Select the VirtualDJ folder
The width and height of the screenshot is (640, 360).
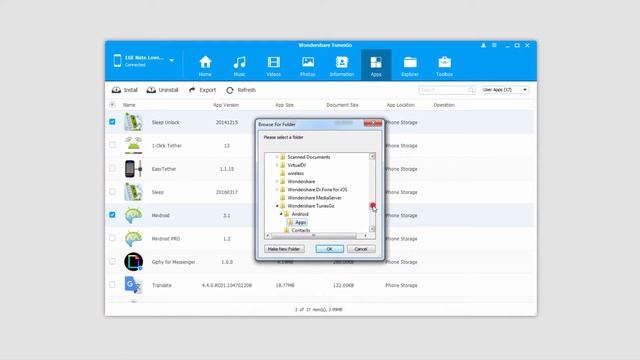click(x=296, y=165)
